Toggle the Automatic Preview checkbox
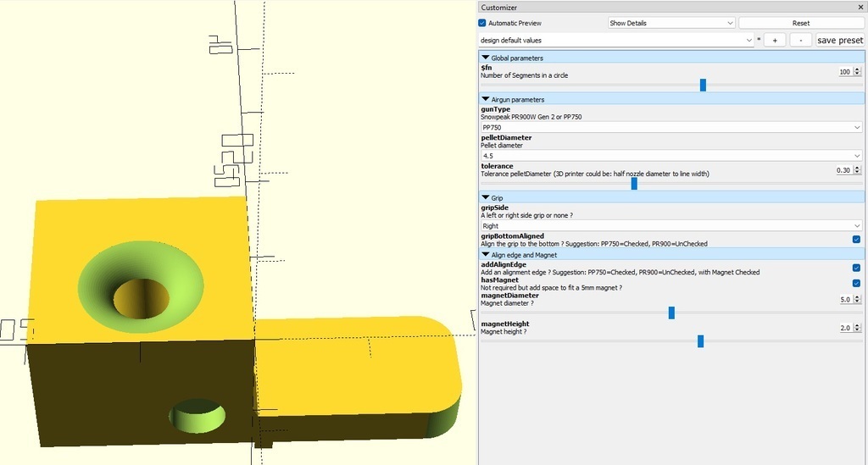868x465 pixels. click(x=482, y=23)
